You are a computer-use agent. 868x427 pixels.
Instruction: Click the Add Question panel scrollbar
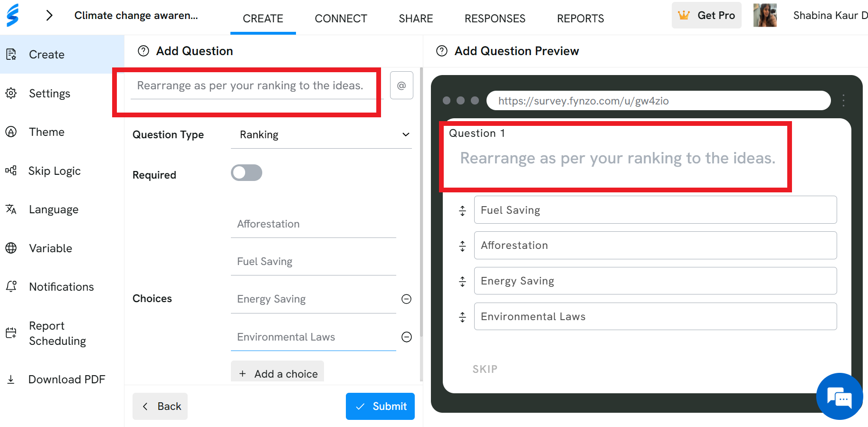(x=421, y=223)
